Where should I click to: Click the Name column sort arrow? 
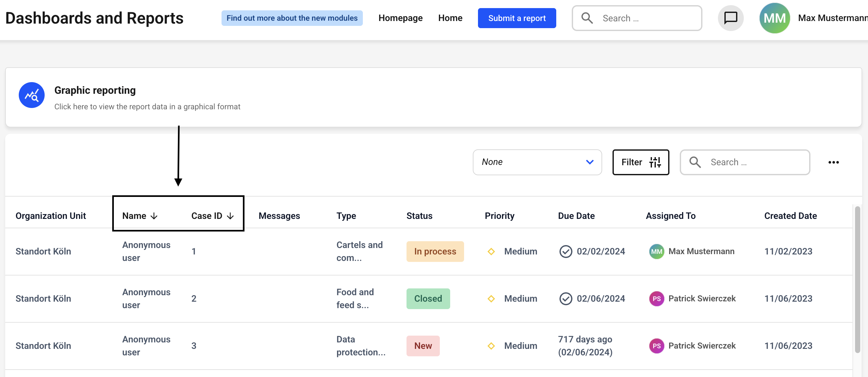coord(154,216)
